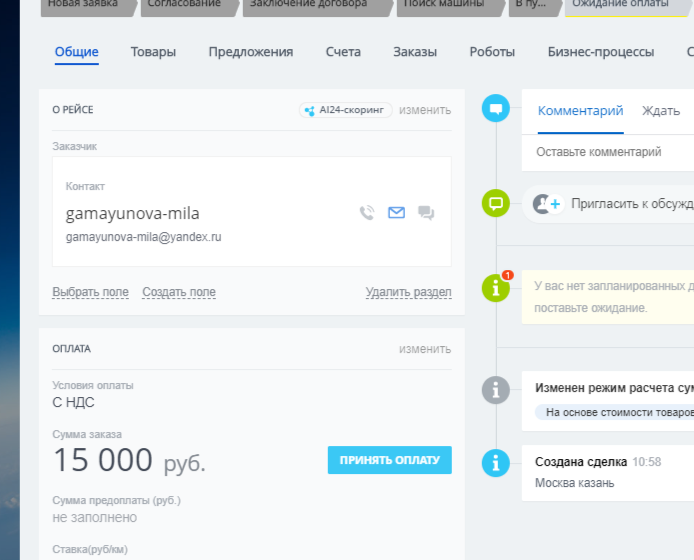Click the Ставка(руб/км) field label
This screenshot has width=694, height=560.
90,549
